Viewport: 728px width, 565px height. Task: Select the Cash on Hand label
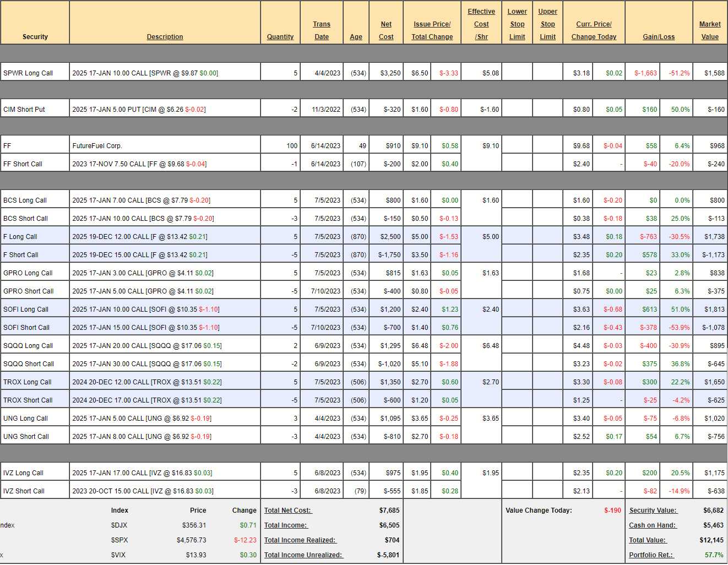(x=653, y=525)
